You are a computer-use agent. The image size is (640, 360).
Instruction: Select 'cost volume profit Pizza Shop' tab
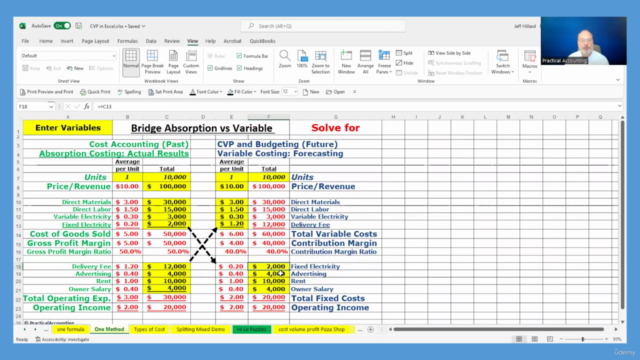311,329
